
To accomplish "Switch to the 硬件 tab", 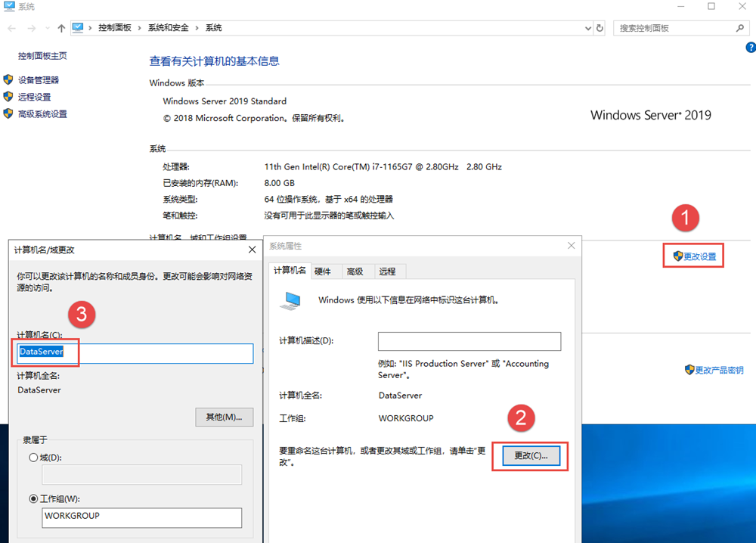I will click(x=323, y=271).
